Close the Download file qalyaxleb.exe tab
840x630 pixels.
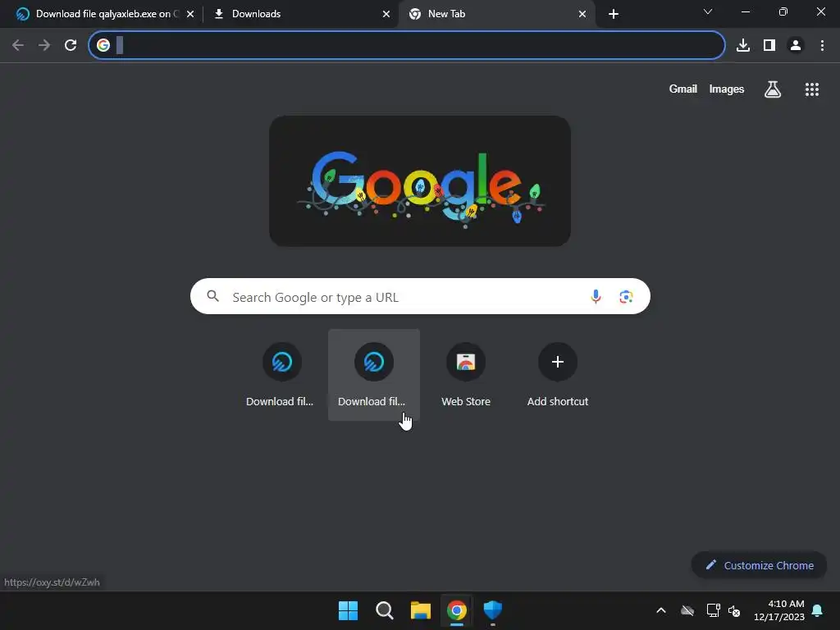[190, 14]
